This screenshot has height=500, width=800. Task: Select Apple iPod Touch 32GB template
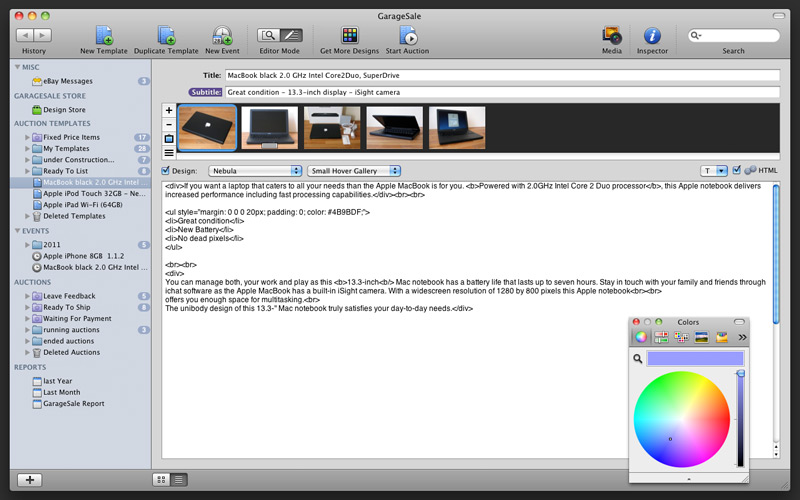pos(94,193)
